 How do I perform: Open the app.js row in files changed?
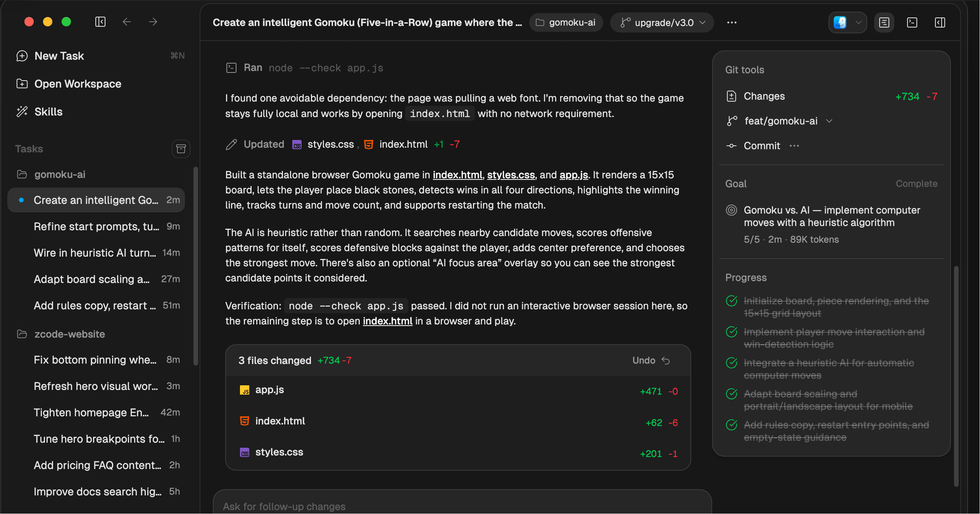[458, 390]
